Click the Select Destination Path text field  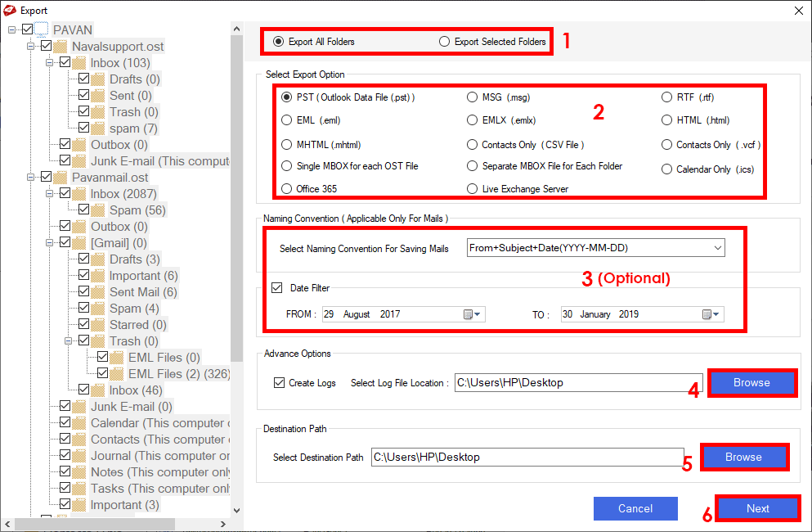click(x=527, y=458)
